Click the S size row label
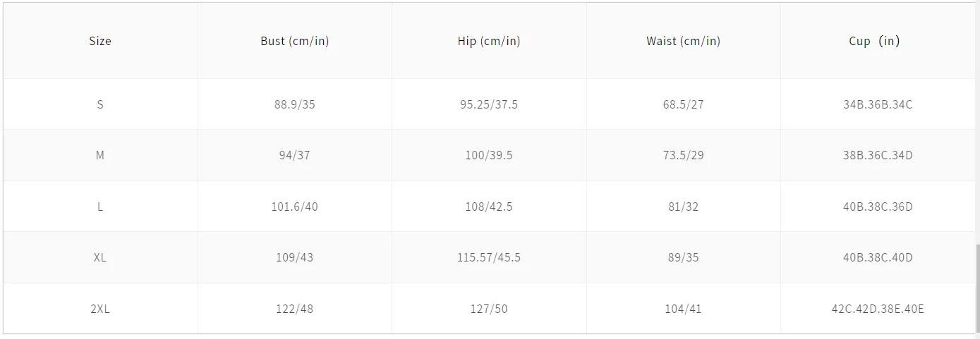Viewport: 980px width, 339px height. tap(100, 104)
